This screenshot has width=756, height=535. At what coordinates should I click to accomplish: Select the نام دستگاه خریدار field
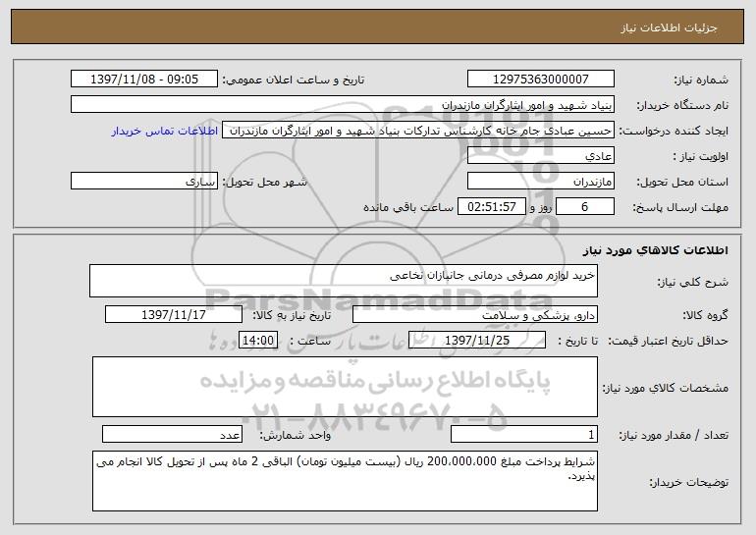point(343,104)
